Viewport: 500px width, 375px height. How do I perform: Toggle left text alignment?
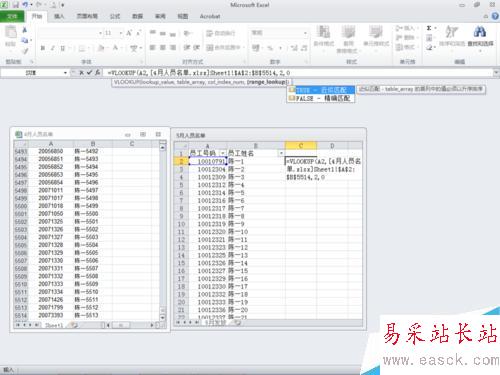coord(152,48)
